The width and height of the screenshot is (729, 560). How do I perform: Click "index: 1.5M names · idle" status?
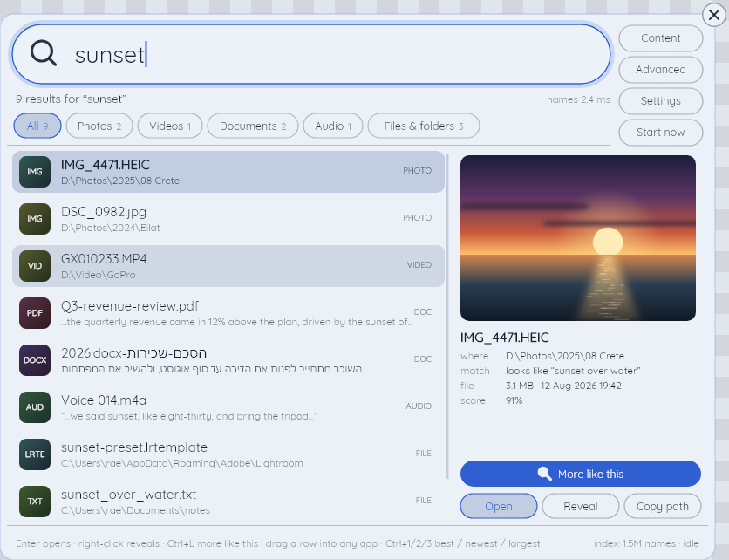[x=646, y=543]
